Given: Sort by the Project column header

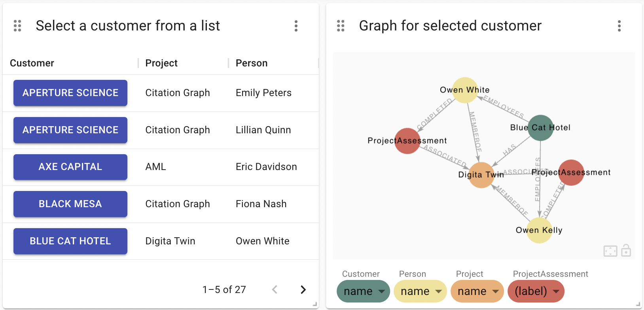Looking at the screenshot, I should click(x=161, y=63).
